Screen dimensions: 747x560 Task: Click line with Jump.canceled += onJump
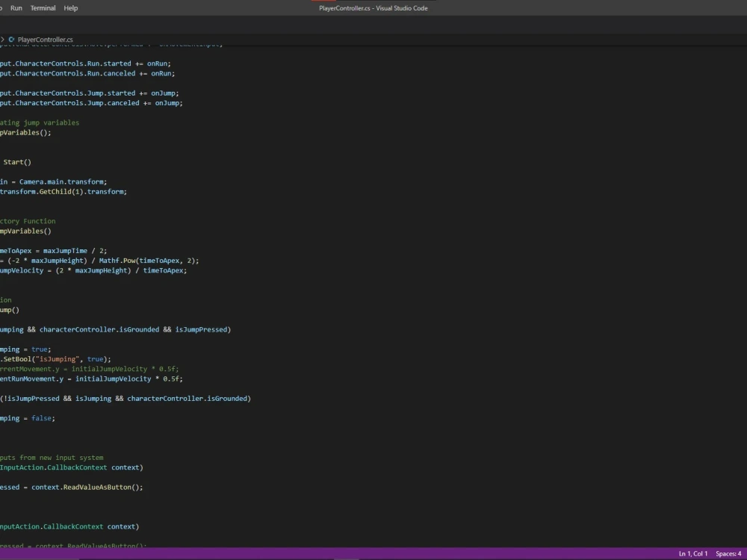(91, 103)
